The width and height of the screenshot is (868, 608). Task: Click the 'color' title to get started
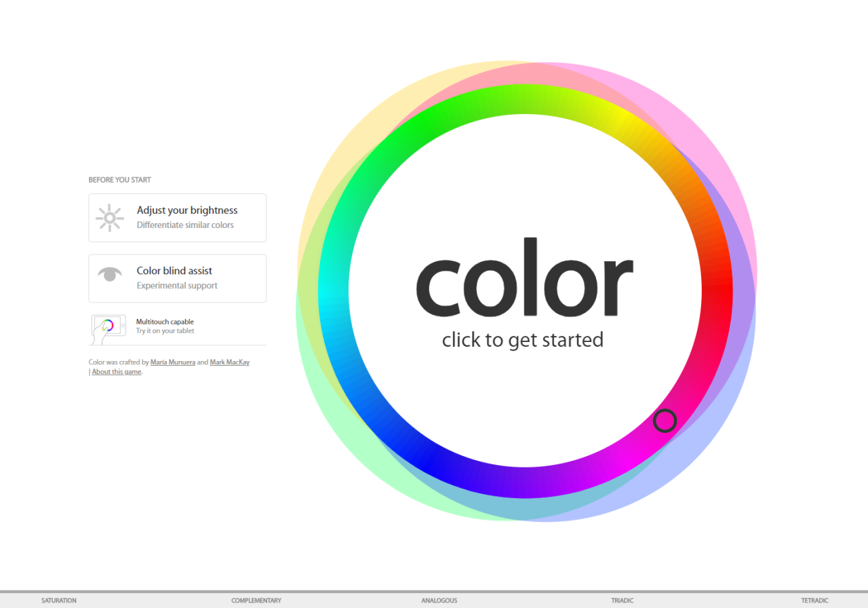tap(524, 277)
